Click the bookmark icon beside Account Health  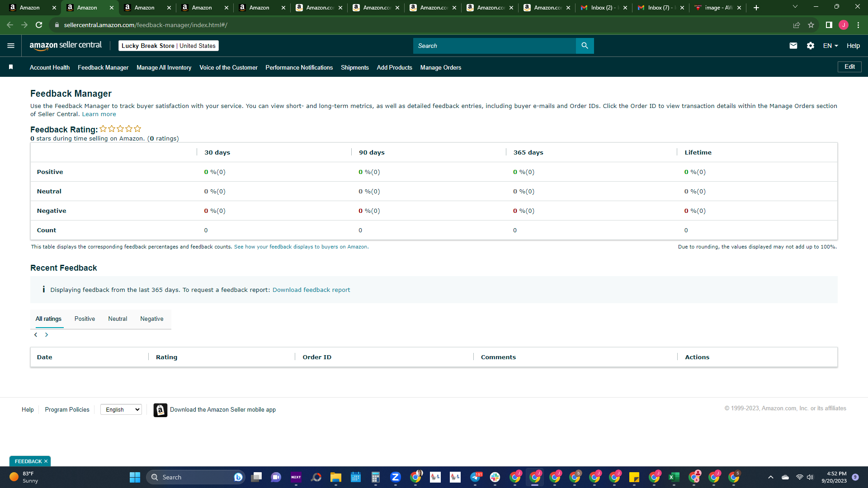coord(11,67)
